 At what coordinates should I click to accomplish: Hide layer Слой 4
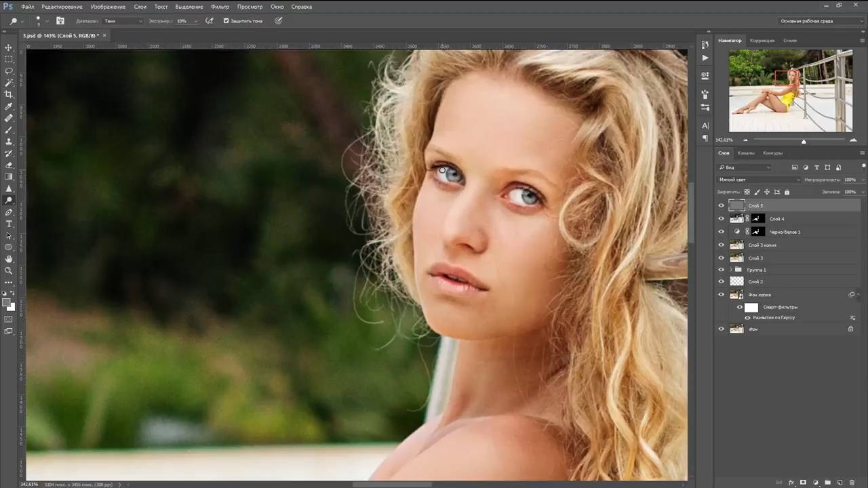click(x=721, y=219)
